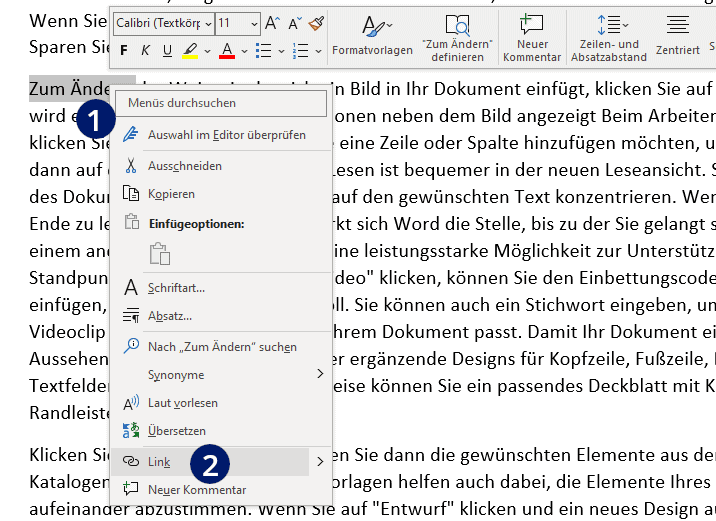Click the large A icon beside Schriftart
This screenshot has width=716, height=521.
click(x=131, y=288)
